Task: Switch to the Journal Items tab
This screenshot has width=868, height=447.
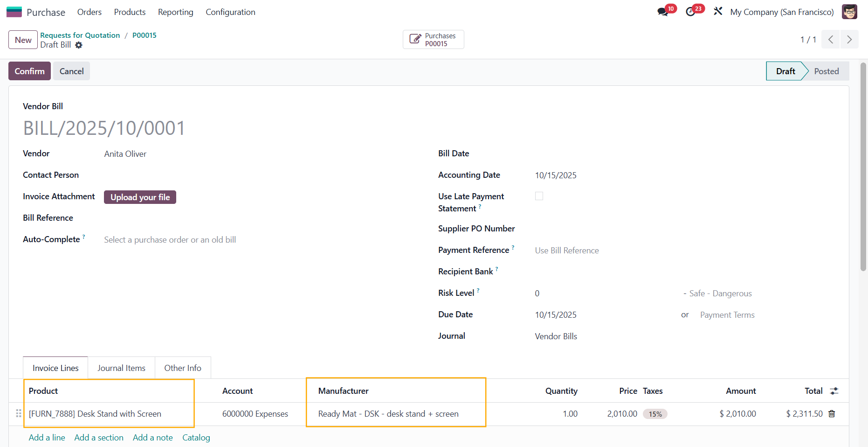Action: click(x=121, y=368)
